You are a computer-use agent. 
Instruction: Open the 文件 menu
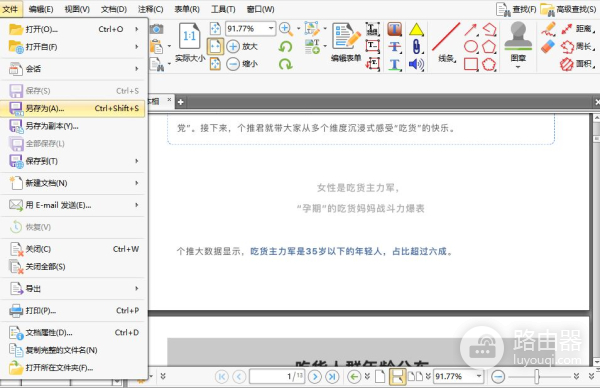(x=10, y=8)
